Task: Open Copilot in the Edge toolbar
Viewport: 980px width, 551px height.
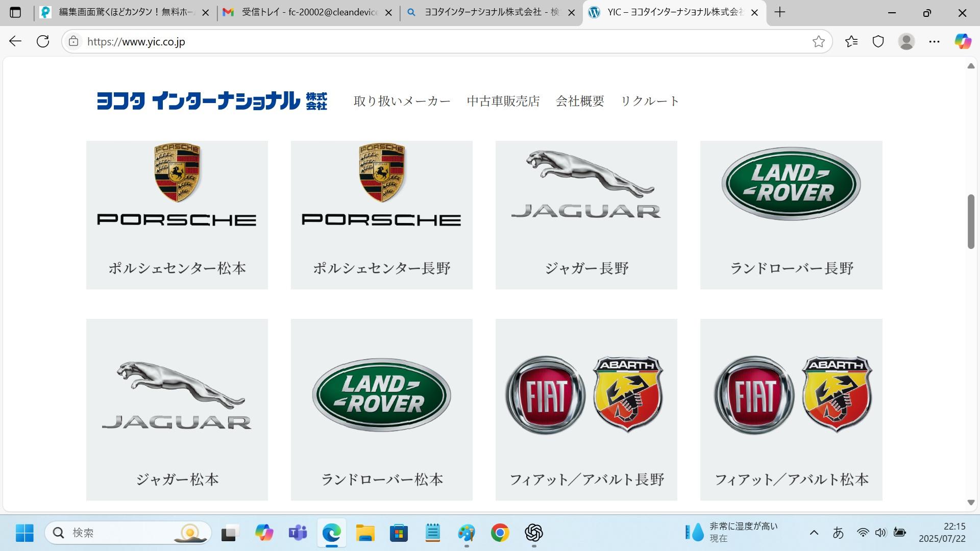Action: point(963,41)
